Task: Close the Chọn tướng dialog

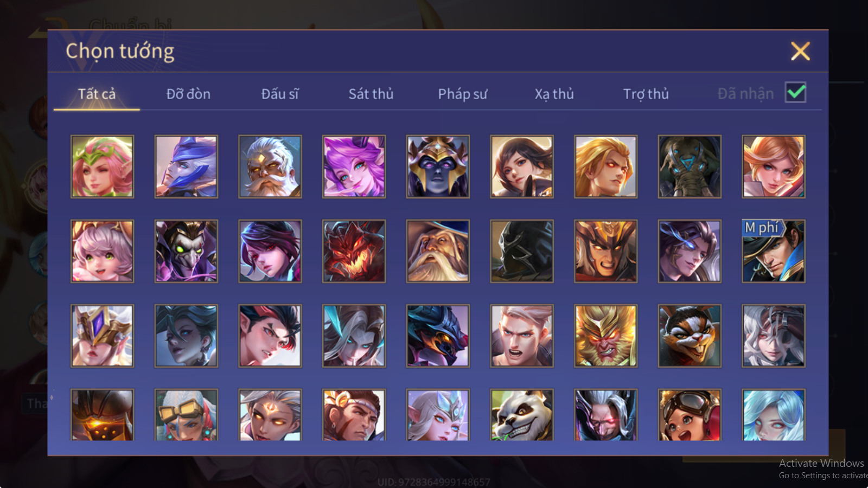Action: coord(800,52)
